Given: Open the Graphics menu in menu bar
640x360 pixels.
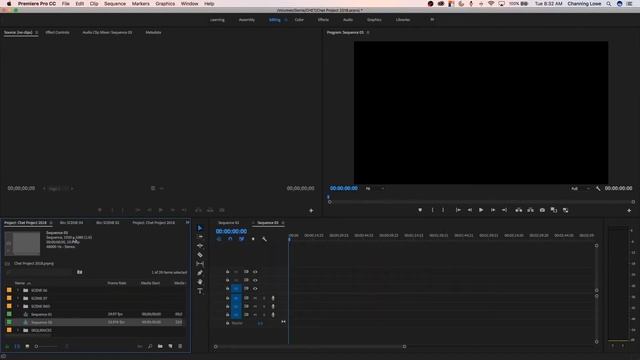Looking at the screenshot, I should pos(165,4).
